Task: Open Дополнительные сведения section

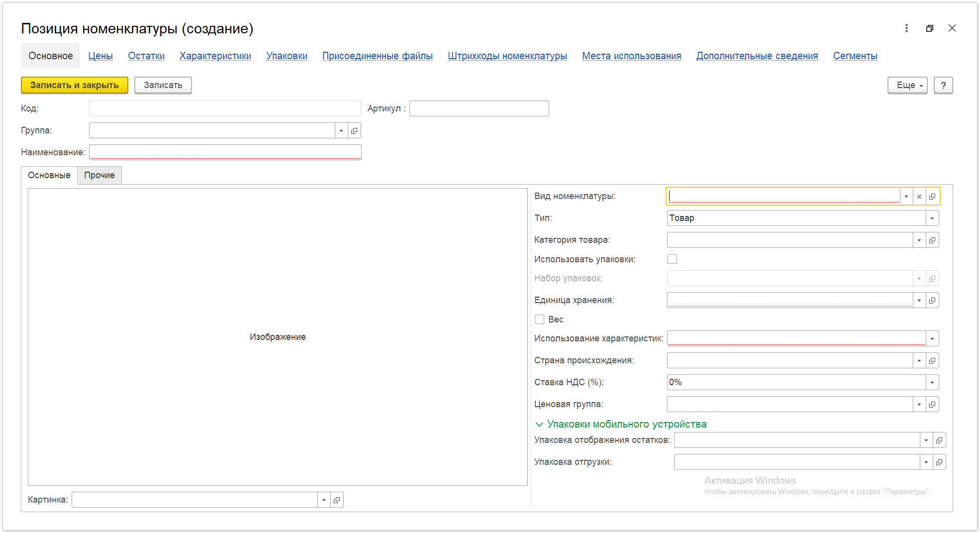Action: pos(757,56)
